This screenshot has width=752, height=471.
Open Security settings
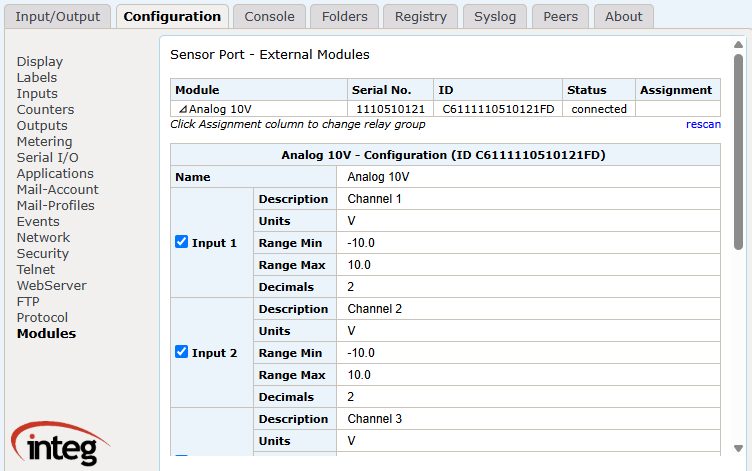(43, 253)
